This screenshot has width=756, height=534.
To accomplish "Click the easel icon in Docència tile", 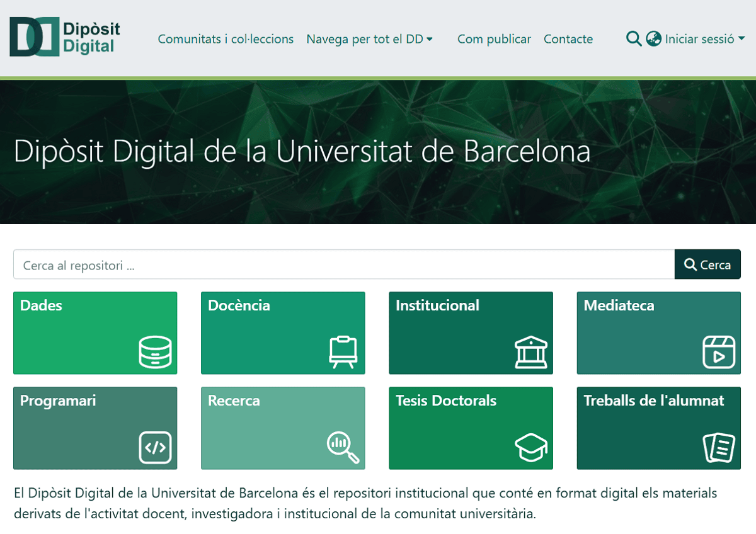I will [x=343, y=352].
